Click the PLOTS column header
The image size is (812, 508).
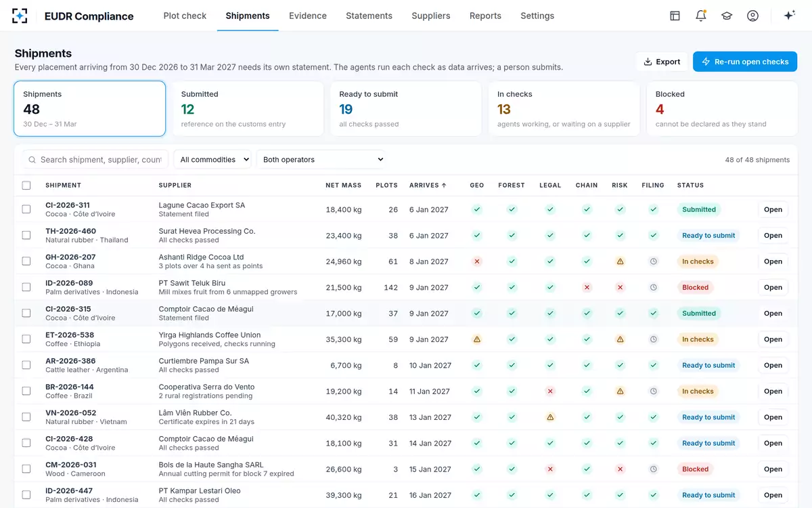tap(386, 185)
